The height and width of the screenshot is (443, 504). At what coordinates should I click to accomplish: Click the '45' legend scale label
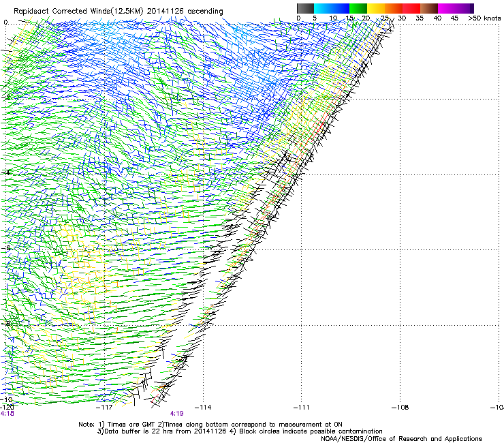[x=454, y=18]
